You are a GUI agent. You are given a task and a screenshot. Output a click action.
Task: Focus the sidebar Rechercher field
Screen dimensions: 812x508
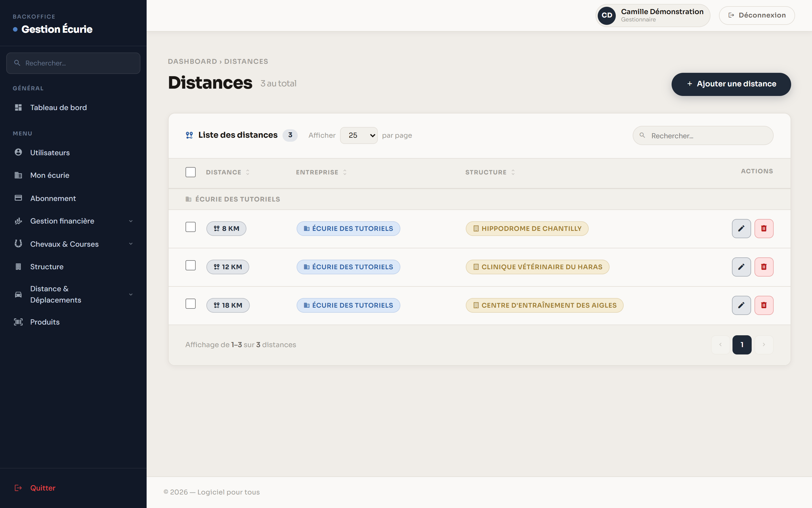coord(73,63)
